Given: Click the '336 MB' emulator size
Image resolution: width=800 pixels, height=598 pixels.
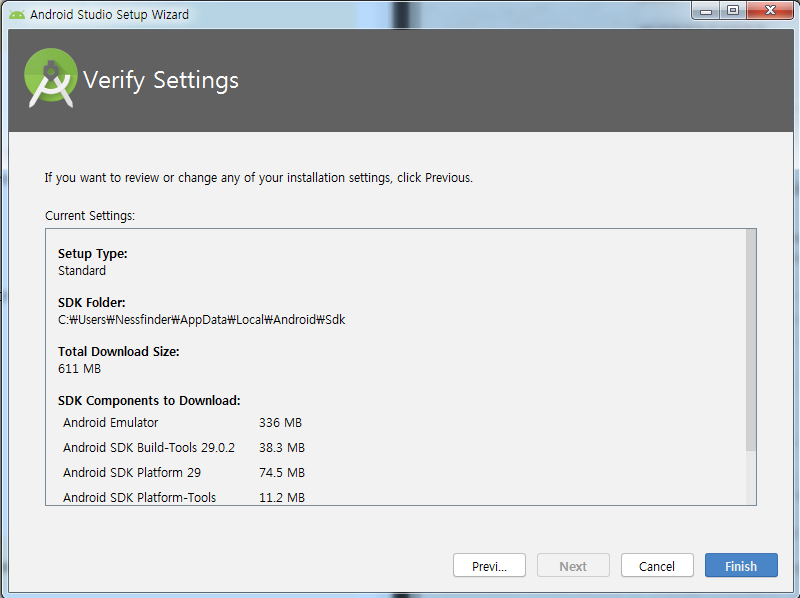Looking at the screenshot, I should (x=280, y=422).
